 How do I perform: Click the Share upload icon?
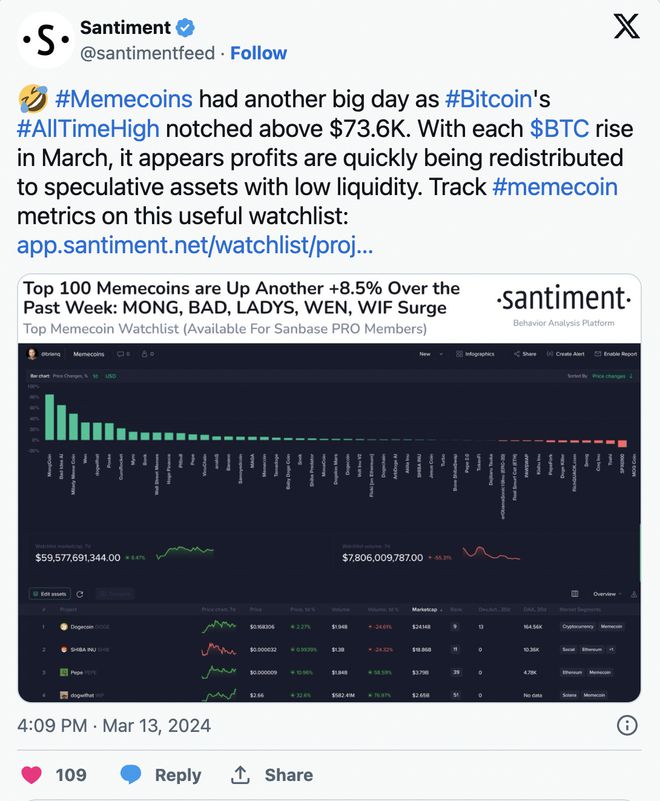click(x=240, y=774)
